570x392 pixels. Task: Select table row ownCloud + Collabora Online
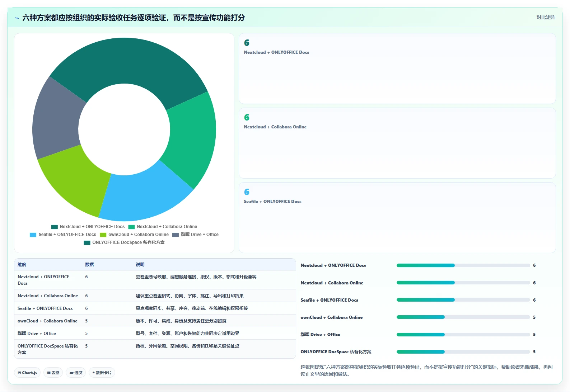[x=155, y=321]
